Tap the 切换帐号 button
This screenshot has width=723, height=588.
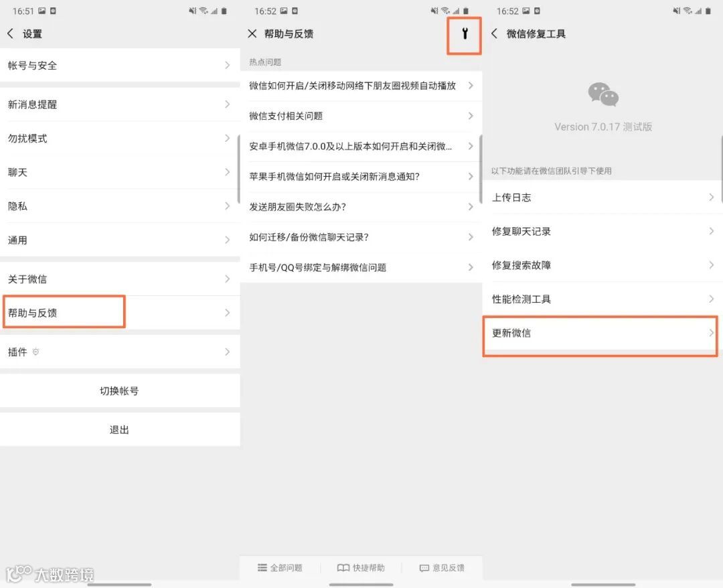tap(120, 390)
